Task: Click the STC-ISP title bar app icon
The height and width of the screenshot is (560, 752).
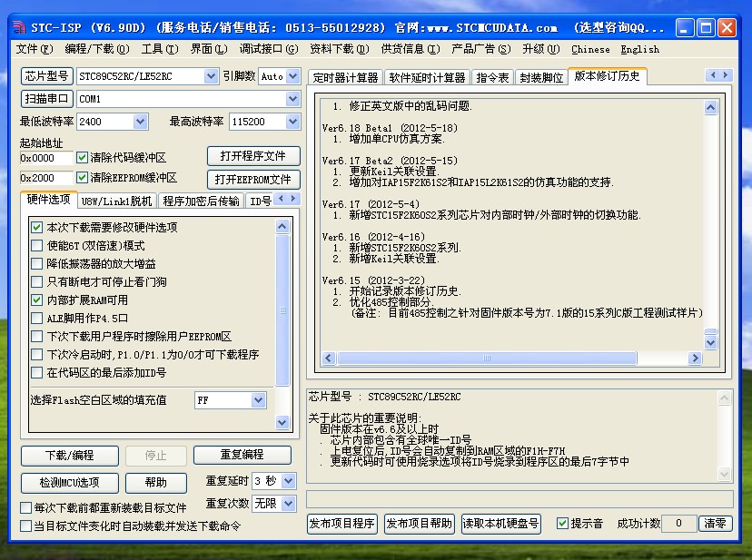Action: tap(19, 27)
